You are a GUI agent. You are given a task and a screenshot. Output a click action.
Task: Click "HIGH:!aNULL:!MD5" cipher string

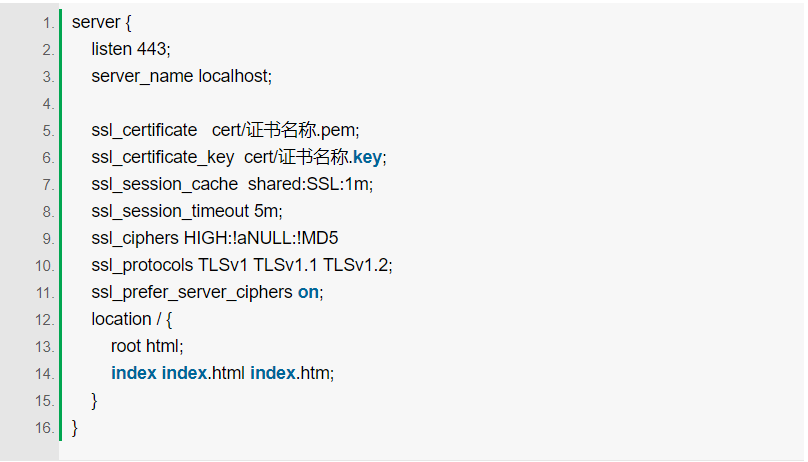pos(268,238)
